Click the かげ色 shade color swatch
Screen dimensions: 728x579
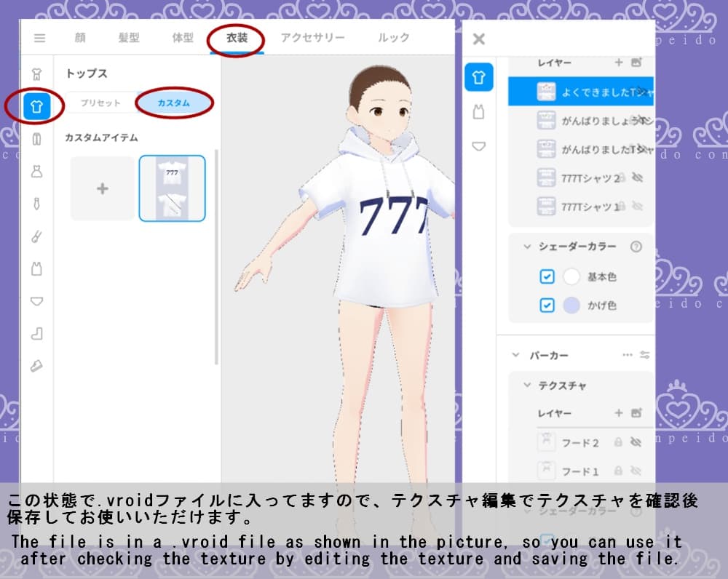tap(572, 305)
